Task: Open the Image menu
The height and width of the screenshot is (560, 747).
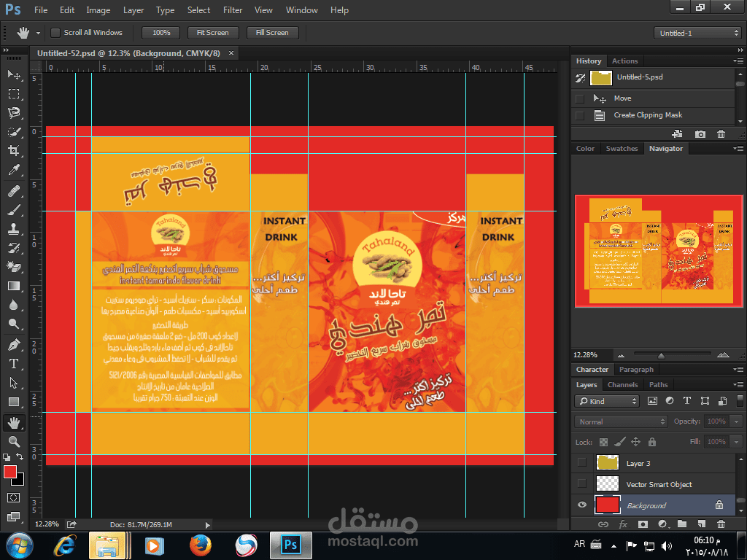Action: click(x=98, y=10)
